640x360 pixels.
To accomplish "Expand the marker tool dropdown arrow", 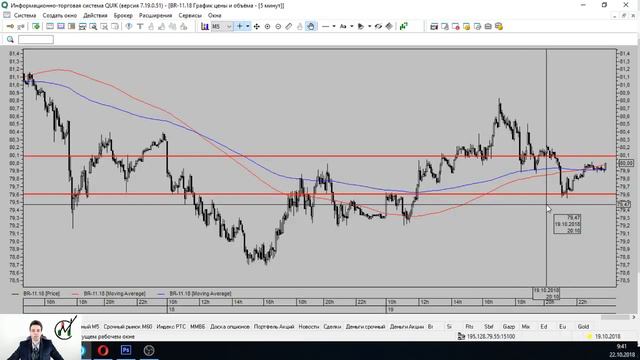I will tap(369, 27).
